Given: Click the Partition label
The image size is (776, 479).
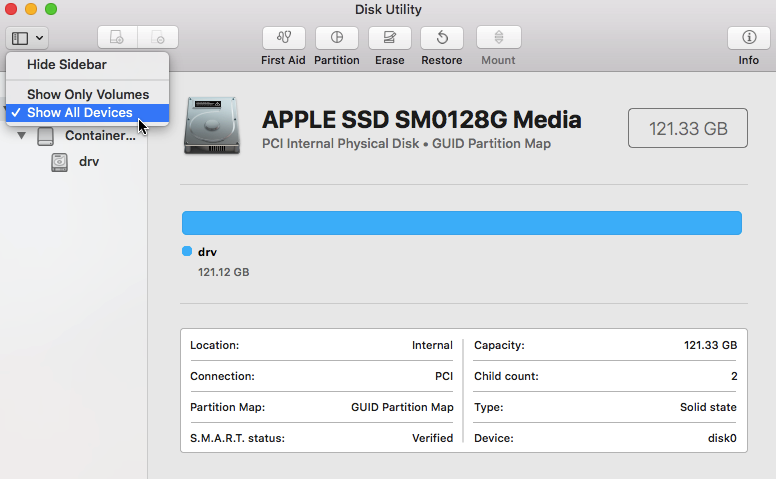Looking at the screenshot, I should point(337,60).
